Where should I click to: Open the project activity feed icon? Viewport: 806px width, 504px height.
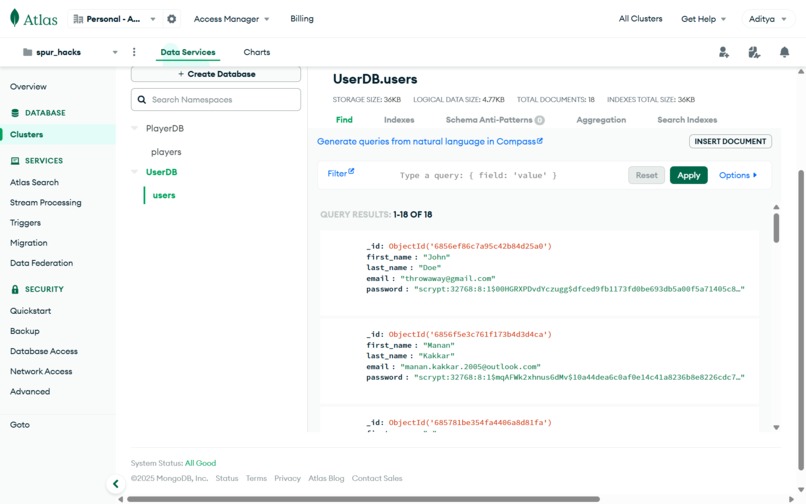(x=754, y=52)
